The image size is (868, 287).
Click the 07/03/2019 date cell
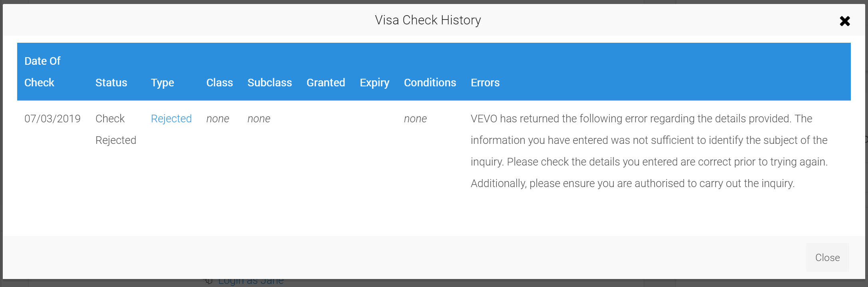pos(52,119)
